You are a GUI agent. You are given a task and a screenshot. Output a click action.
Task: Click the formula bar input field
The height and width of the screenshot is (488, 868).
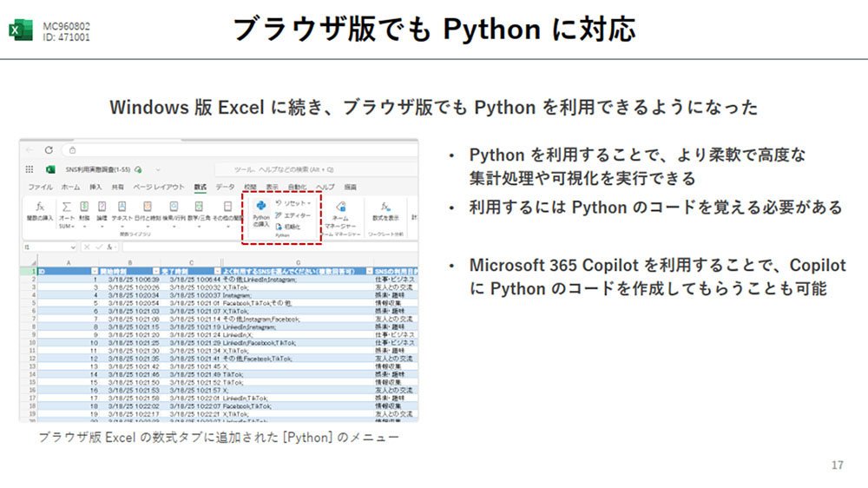(x=269, y=247)
